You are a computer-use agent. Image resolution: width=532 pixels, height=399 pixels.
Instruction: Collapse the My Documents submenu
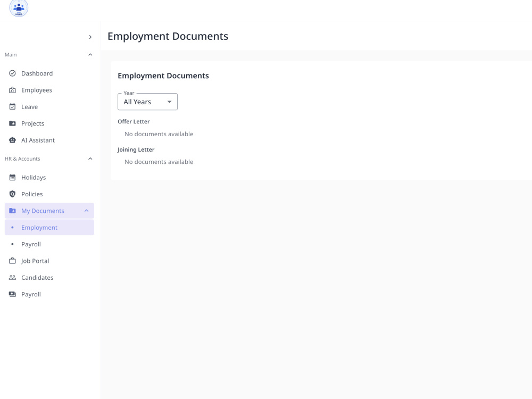click(x=87, y=211)
